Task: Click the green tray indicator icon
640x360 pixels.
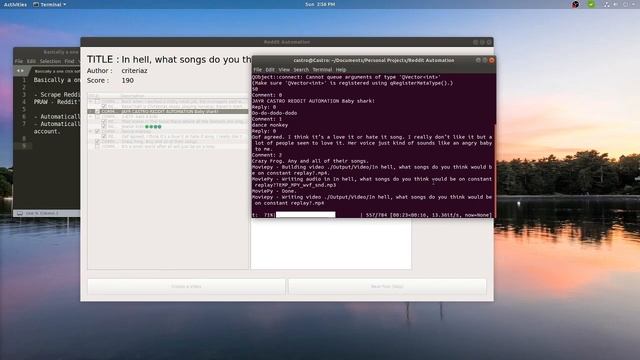Action: (x=591, y=4)
